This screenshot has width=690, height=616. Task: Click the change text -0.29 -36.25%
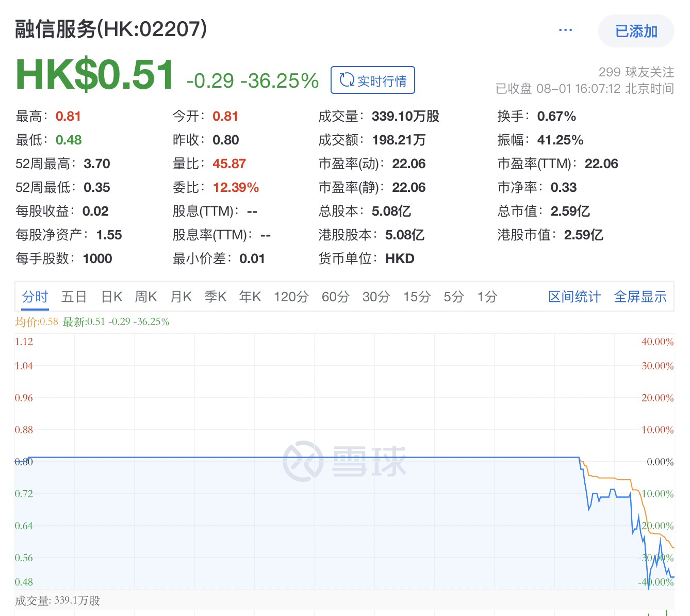253,81
